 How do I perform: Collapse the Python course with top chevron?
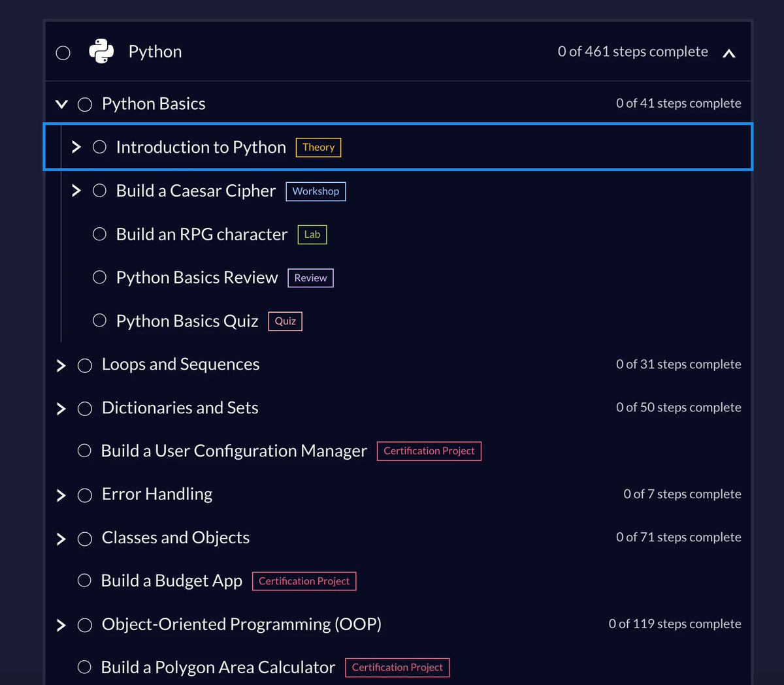pos(729,53)
